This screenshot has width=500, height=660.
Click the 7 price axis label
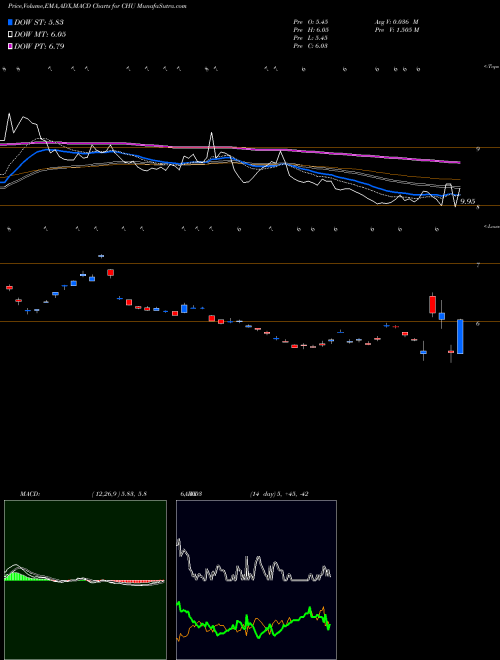(x=478, y=265)
